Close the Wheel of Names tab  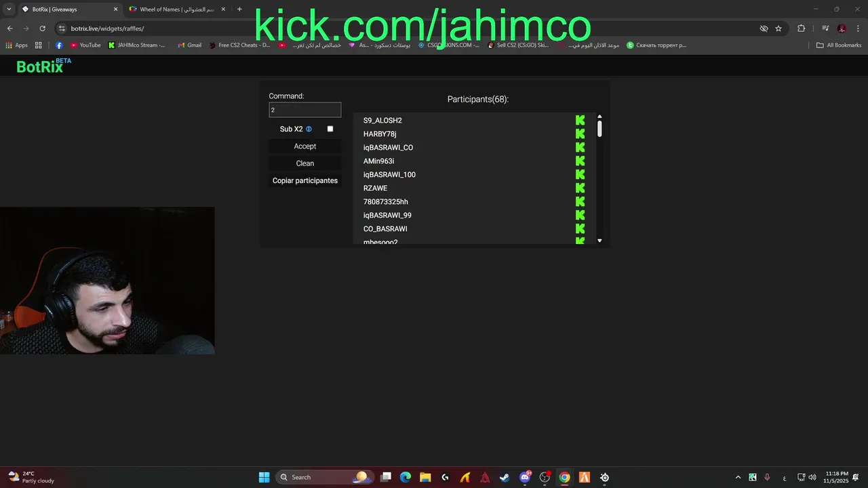(x=223, y=9)
